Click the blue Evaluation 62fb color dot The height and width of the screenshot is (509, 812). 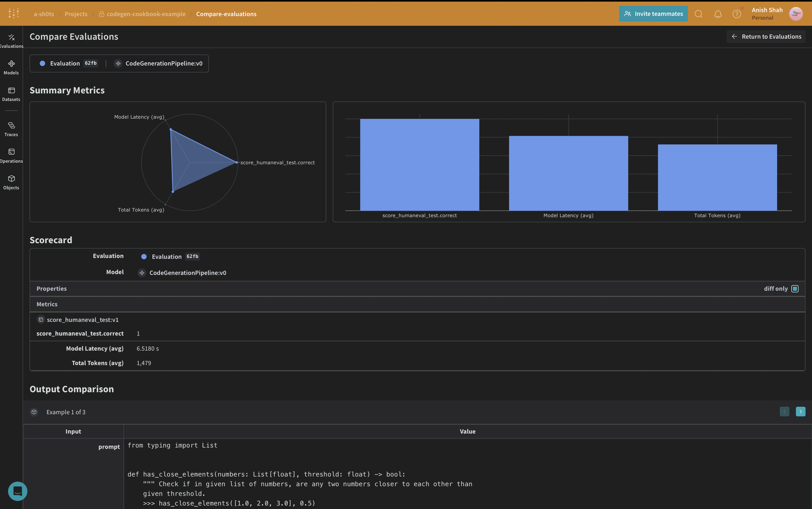click(42, 63)
